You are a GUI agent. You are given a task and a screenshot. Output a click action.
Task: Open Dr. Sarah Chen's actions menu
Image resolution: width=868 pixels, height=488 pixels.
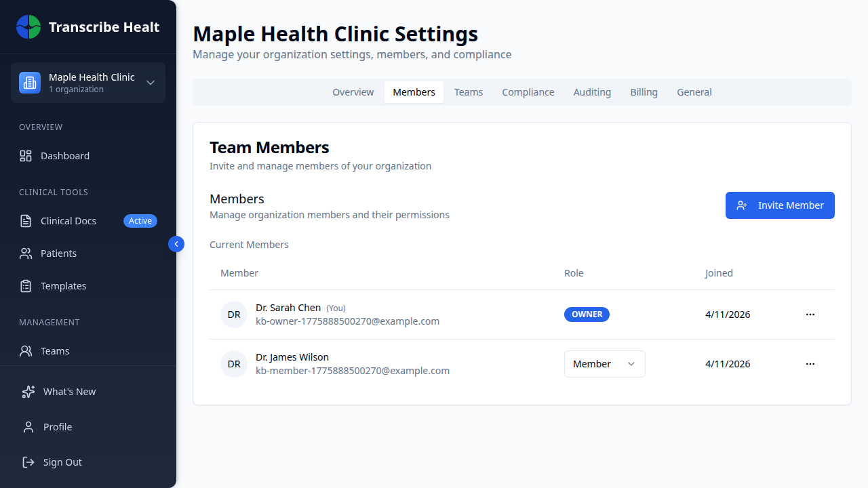[x=810, y=314]
